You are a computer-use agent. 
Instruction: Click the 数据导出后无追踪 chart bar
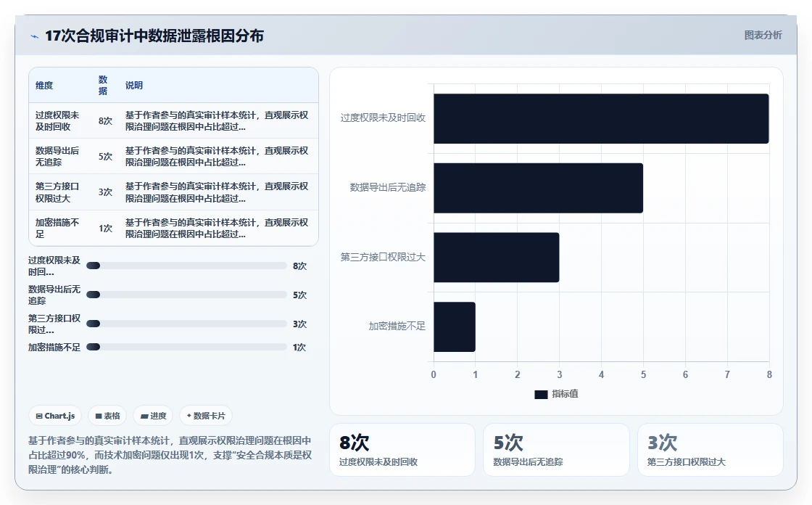[539, 188]
